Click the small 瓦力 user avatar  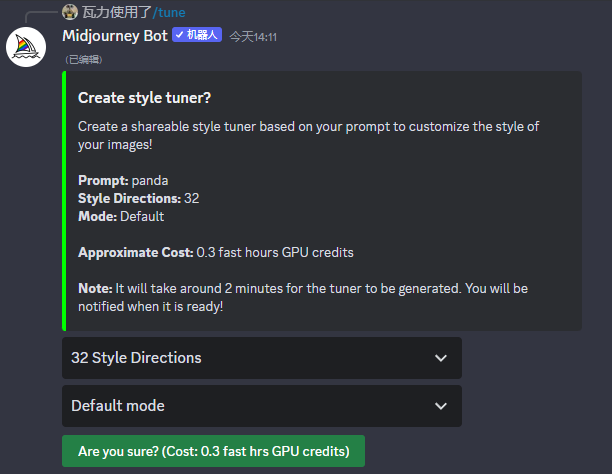[70, 12]
